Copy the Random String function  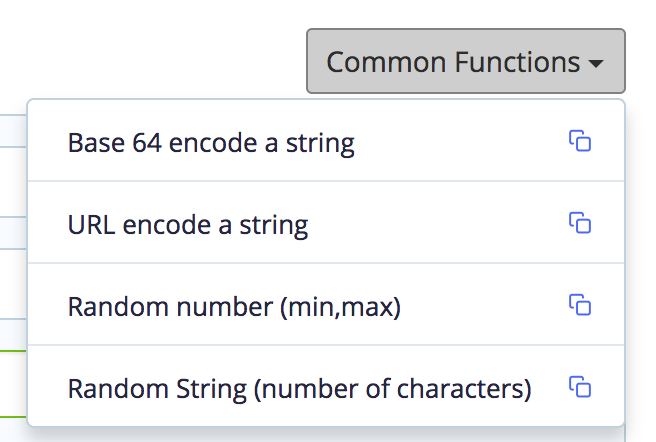pyautogui.click(x=580, y=387)
